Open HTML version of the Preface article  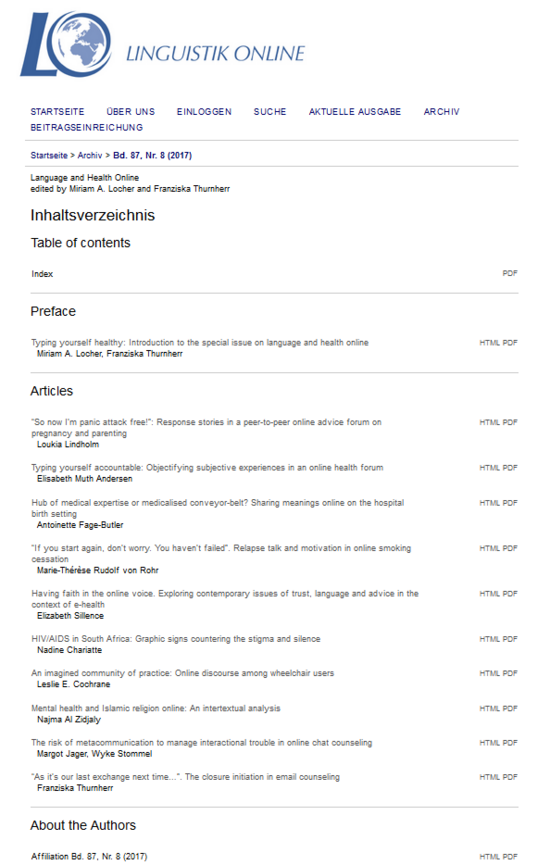pyautogui.click(x=489, y=343)
